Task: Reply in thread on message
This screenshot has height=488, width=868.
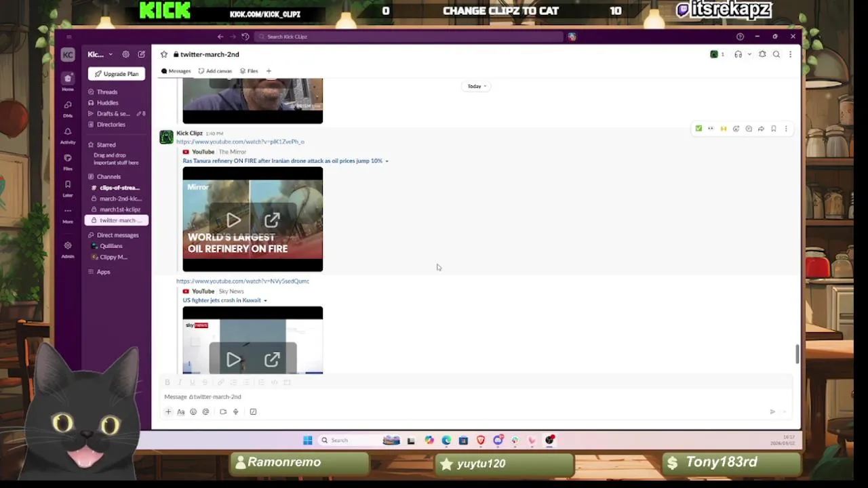Action: [x=749, y=129]
